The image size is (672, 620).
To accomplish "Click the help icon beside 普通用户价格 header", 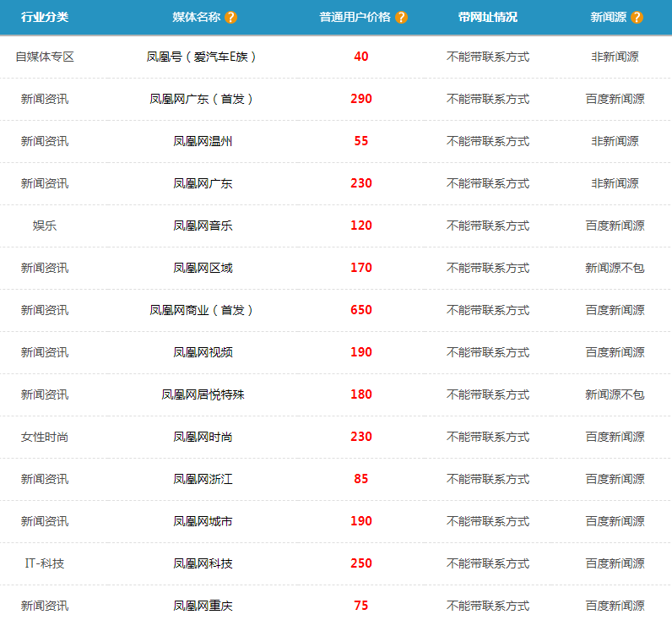I will 401,17.
